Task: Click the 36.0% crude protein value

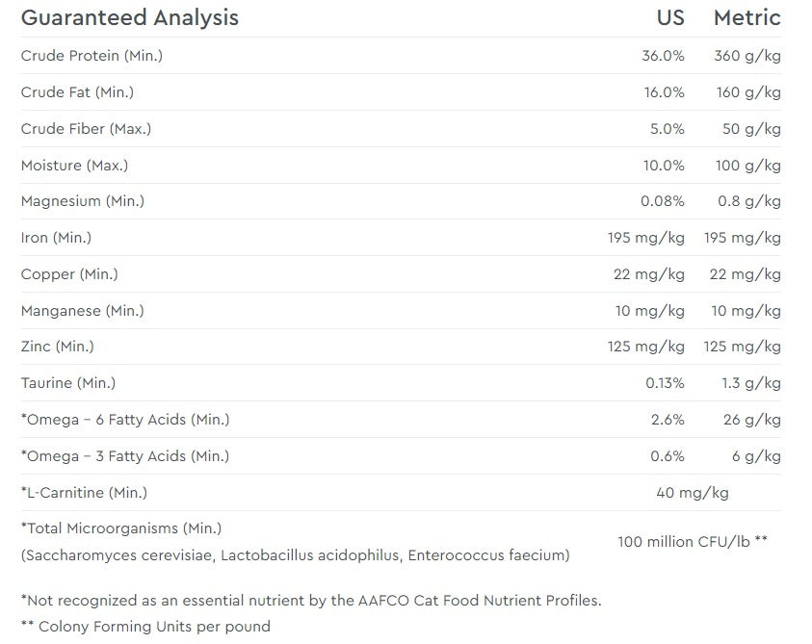Action: pyautogui.click(x=663, y=56)
